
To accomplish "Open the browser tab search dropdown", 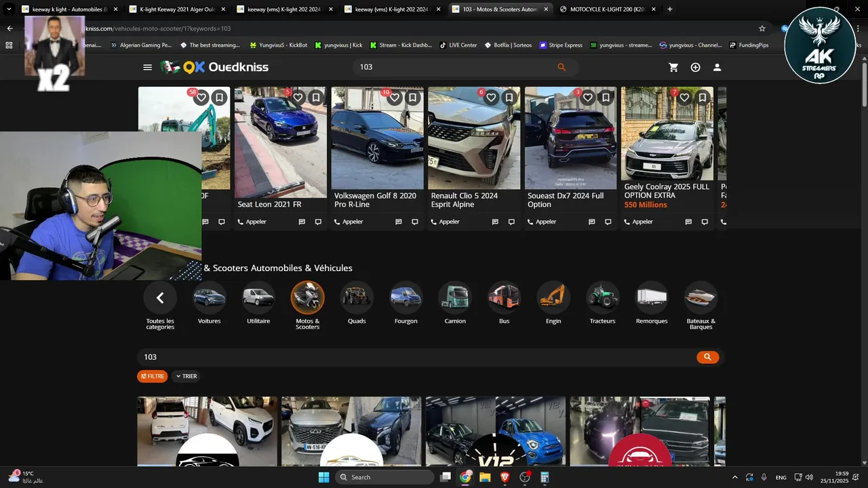I will click(x=9, y=9).
